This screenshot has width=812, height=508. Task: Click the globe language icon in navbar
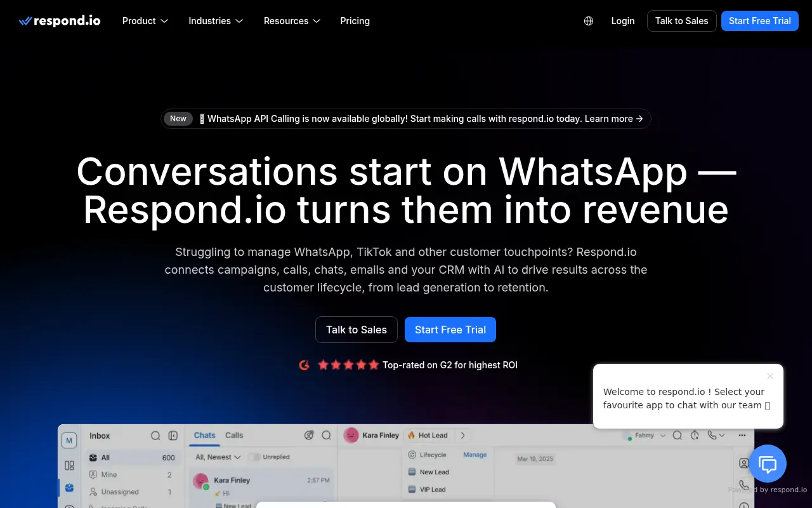click(x=588, y=21)
